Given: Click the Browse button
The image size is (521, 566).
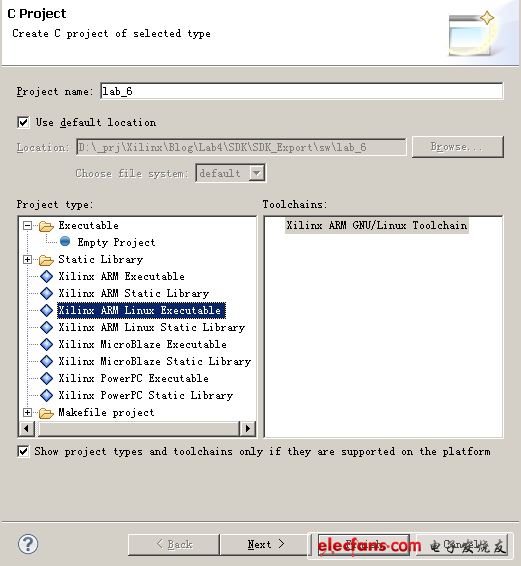Looking at the screenshot, I should (457, 147).
